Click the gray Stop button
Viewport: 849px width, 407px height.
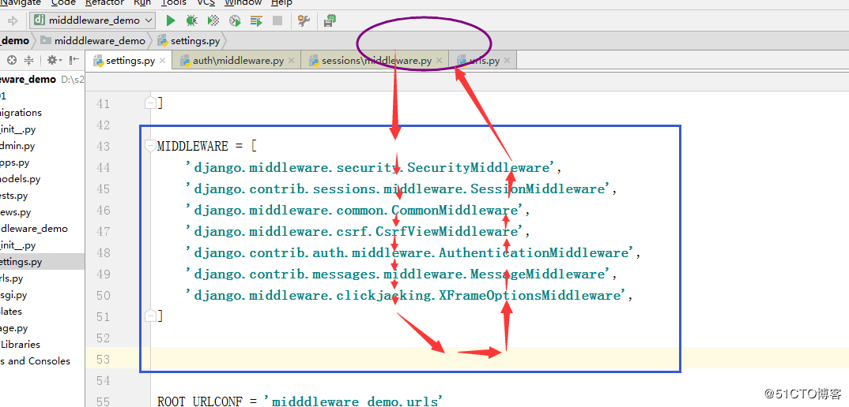point(277,21)
